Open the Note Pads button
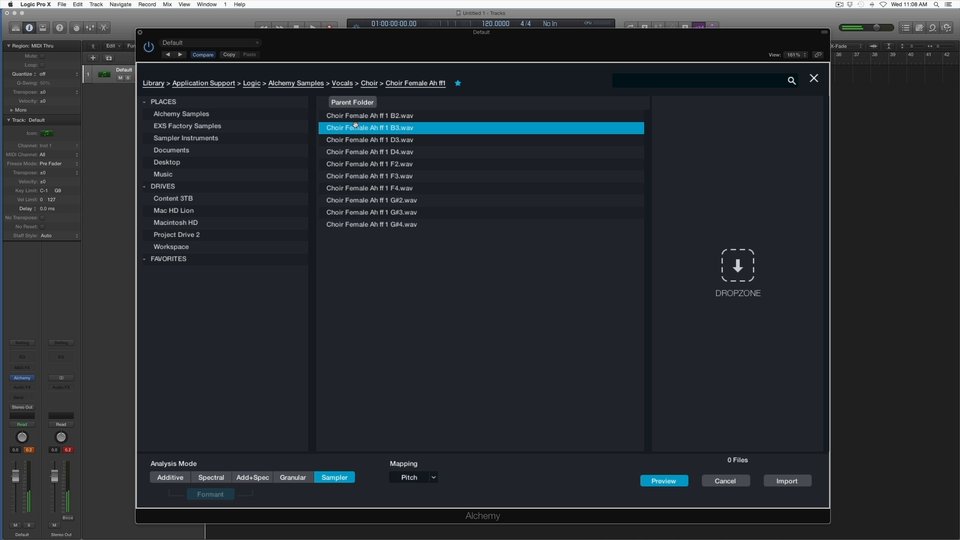 tap(919, 28)
